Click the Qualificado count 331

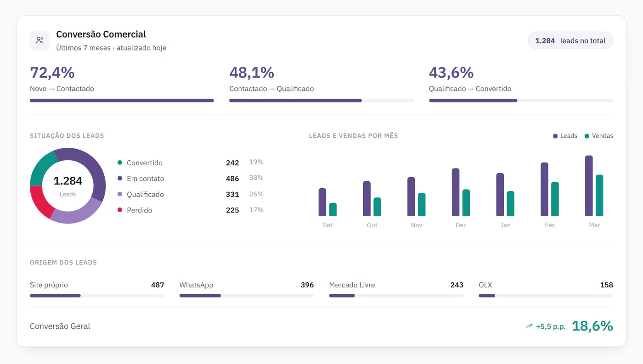232,195
